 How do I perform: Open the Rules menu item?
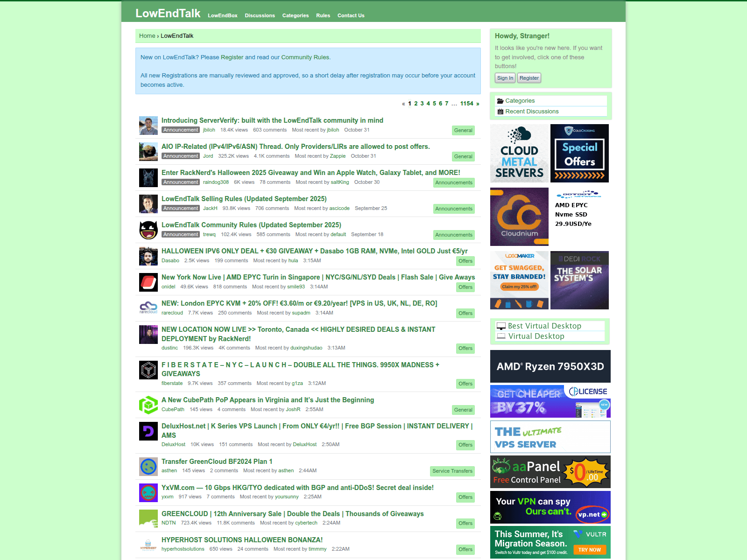(323, 15)
